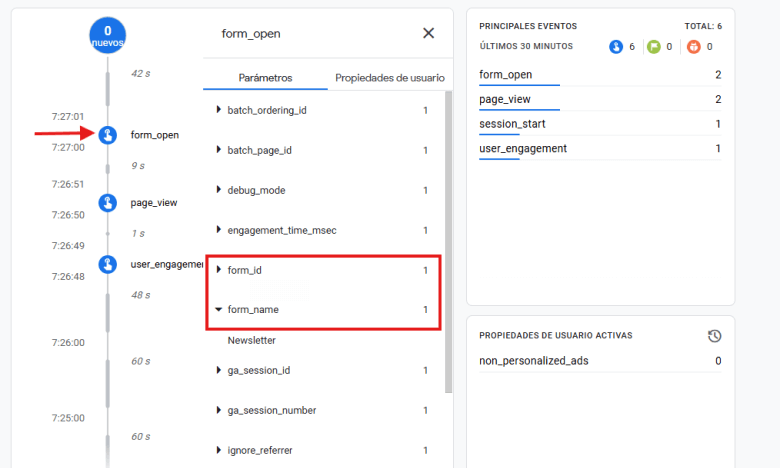Close the form_open details panel

click(x=428, y=33)
